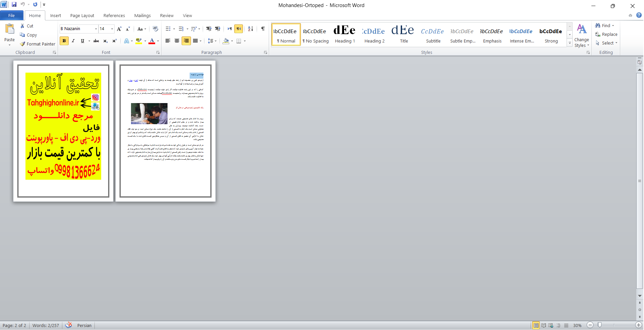Click the Redo icon
This screenshot has height=330, width=644.
tap(35, 5)
